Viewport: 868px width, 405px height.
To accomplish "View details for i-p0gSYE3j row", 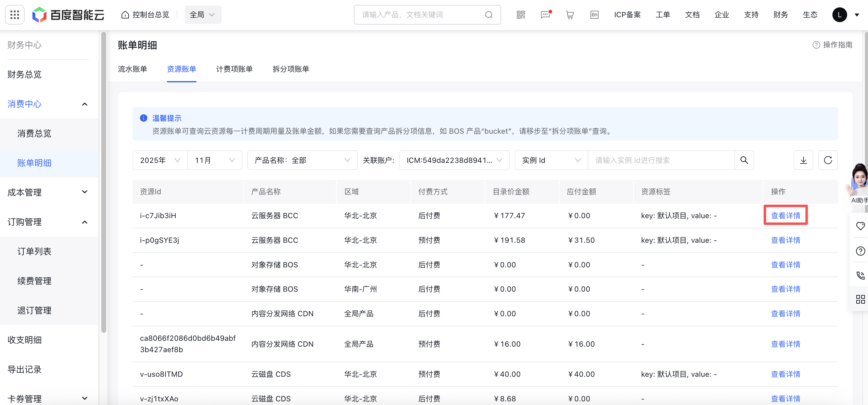I will click(785, 240).
